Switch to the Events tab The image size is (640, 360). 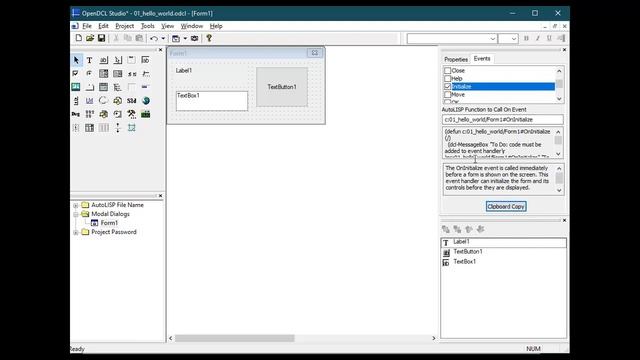pos(482,59)
